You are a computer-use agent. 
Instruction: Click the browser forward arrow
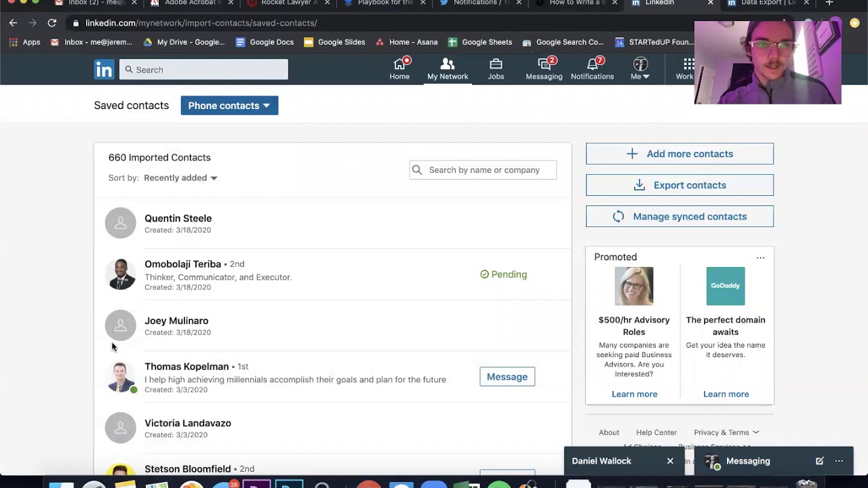pyautogui.click(x=33, y=23)
